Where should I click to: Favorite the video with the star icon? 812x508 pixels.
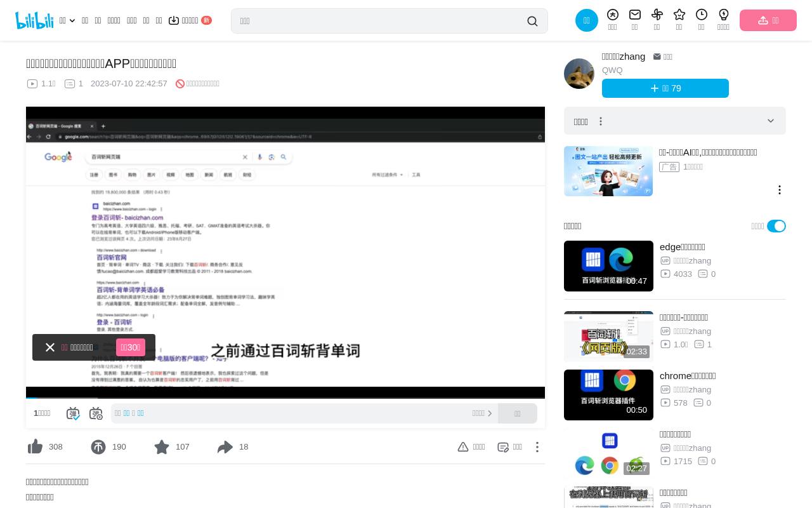(162, 447)
